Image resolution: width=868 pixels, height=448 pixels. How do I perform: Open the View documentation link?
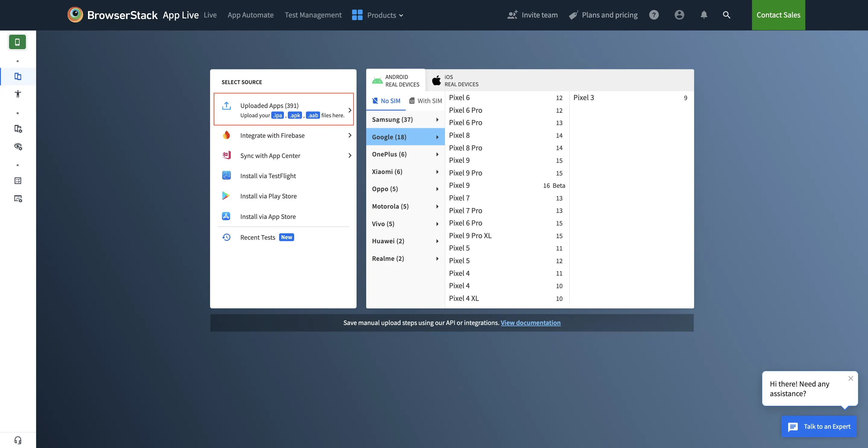530,323
